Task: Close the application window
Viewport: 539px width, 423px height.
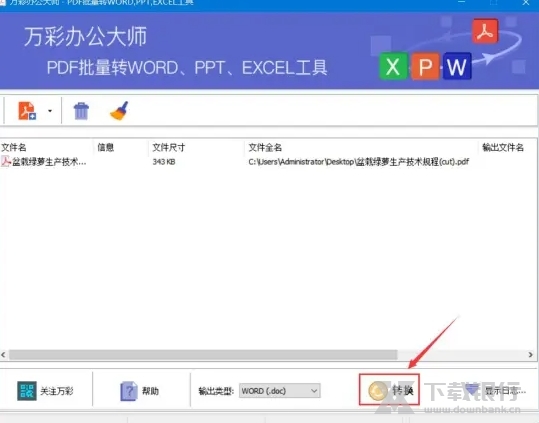Action: coord(526,3)
